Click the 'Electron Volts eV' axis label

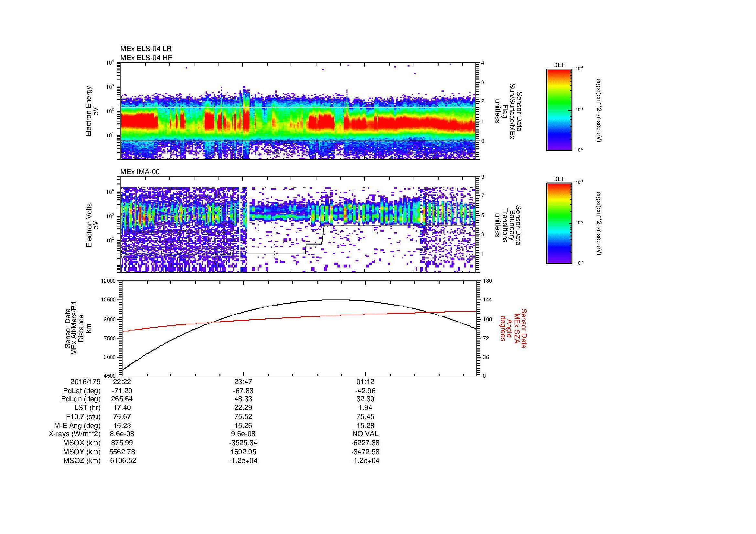tap(92, 225)
